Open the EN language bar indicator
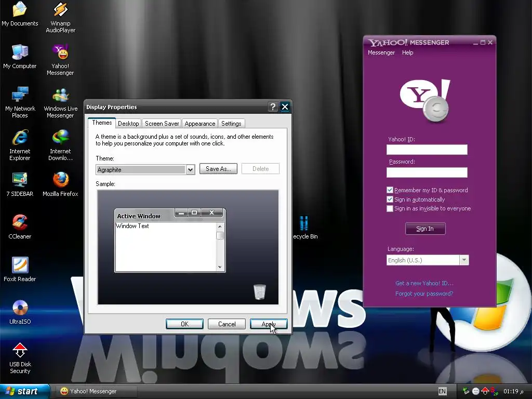532x399 pixels. click(442, 391)
